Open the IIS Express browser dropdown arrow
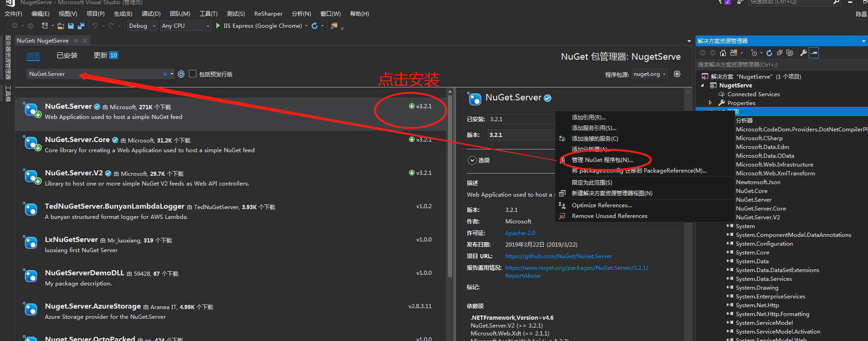The height and width of the screenshot is (341, 868). point(306,26)
